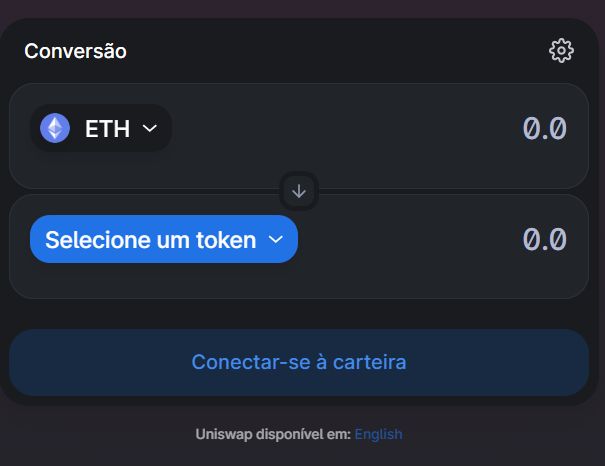Image resolution: width=605 pixels, height=466 pixels.
Task: Click the word carteira in connect button
Action: tap(369, 362)
